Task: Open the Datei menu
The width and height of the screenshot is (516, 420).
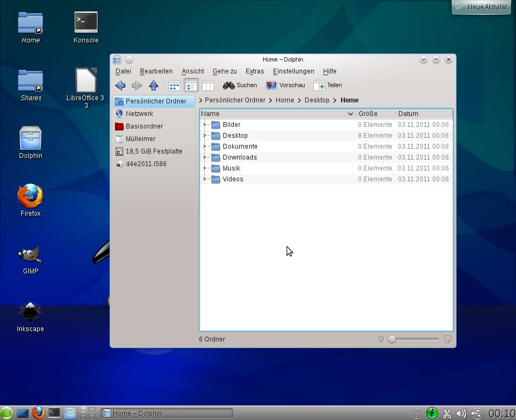Action: coord(123,71)
